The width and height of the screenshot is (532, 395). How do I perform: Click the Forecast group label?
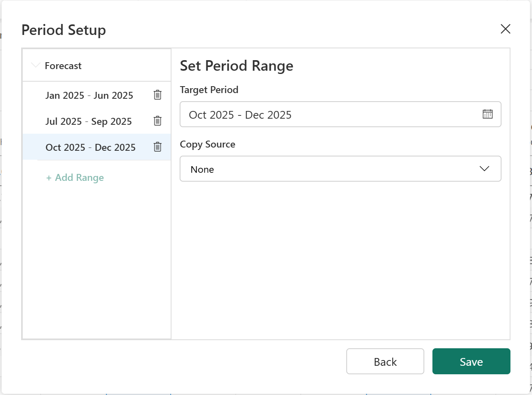[63, 66]
